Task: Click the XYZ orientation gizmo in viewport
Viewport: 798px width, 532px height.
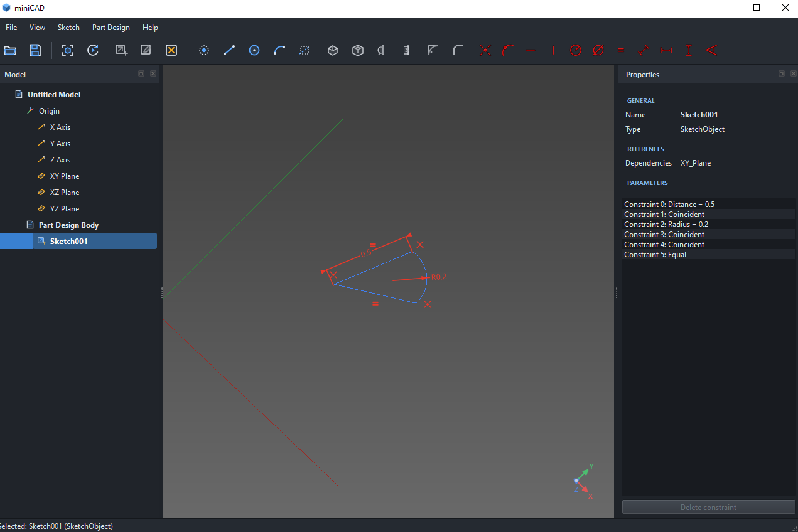Action: (583, 482)
